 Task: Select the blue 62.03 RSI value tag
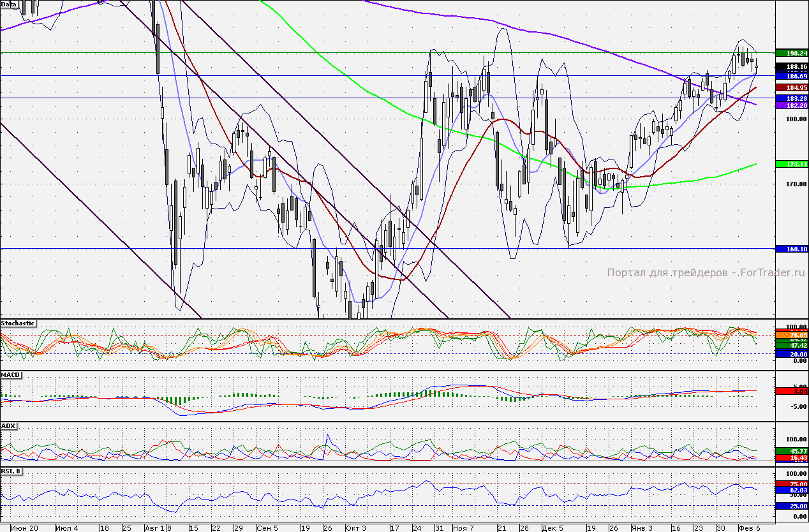pos(791,490)
